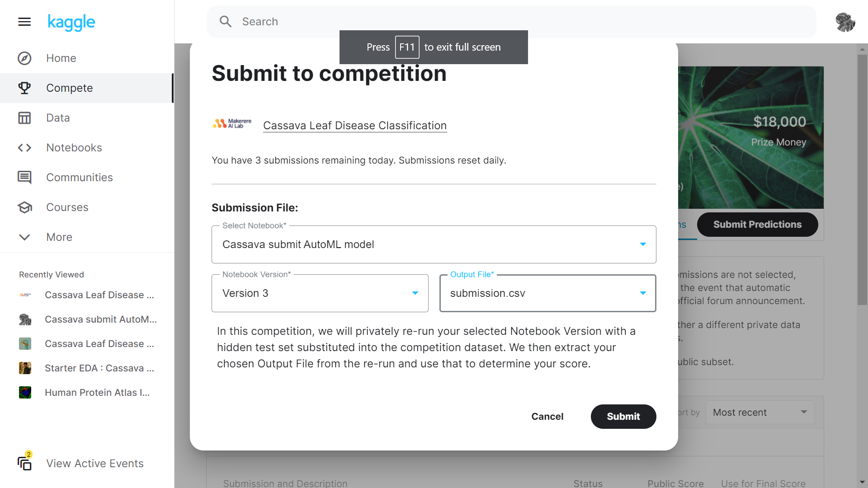
Task: Click the Notebooks code brackets icon
Action: pos(24,148)
